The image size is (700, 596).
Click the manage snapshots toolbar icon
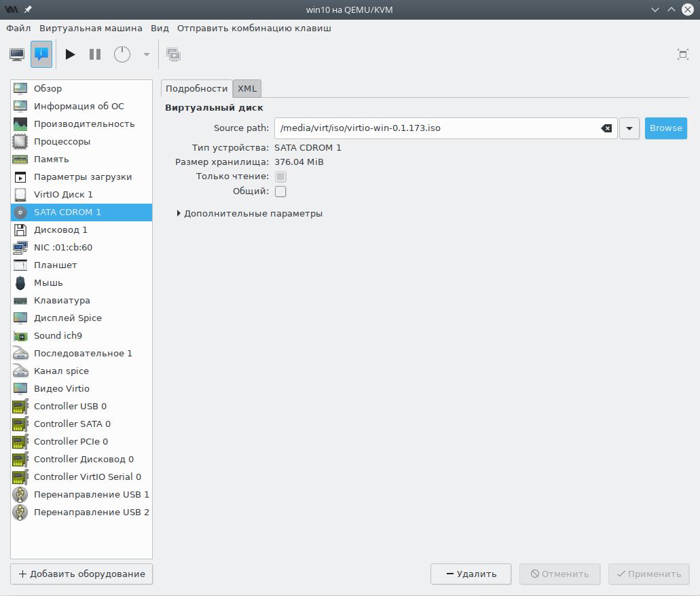tap(174, 54)
